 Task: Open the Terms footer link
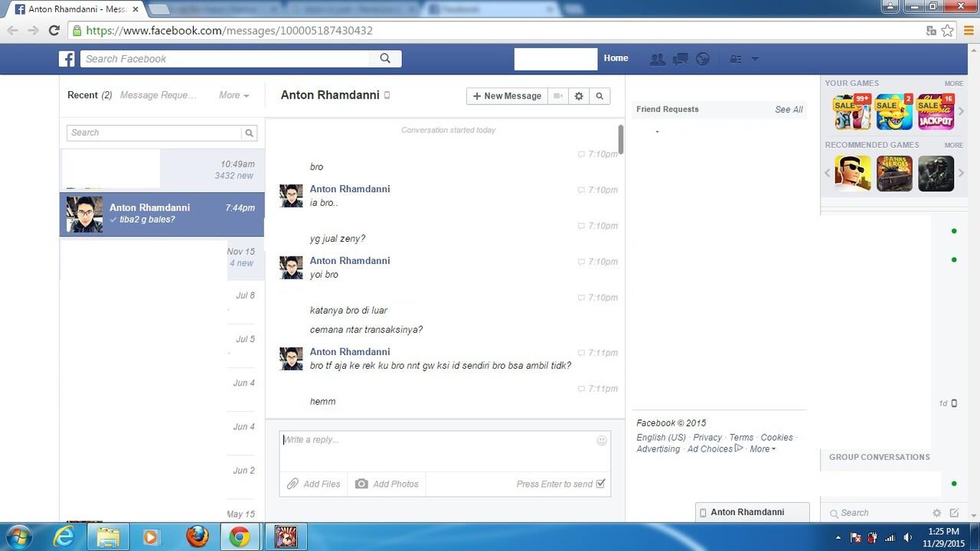741,438
